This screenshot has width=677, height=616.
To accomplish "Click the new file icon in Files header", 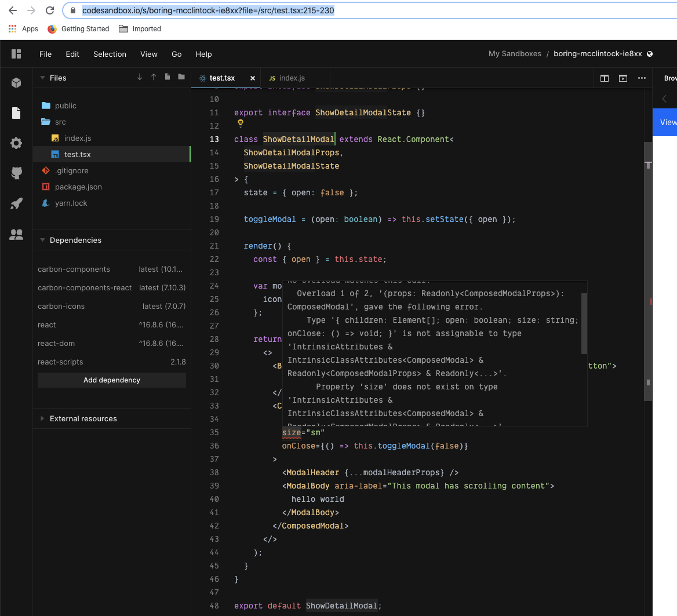I will pyautogui.click(x=168, y=77).
